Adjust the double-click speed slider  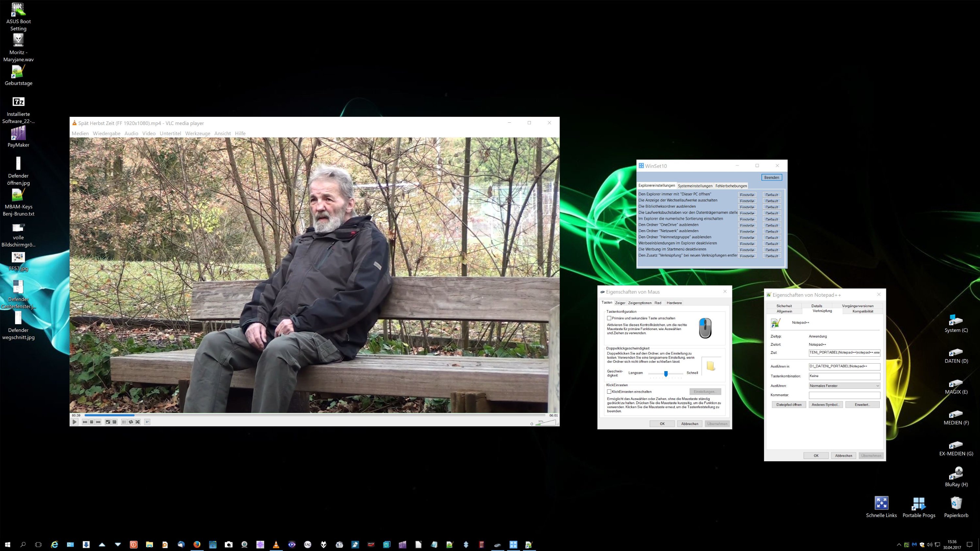pos(666,373)
